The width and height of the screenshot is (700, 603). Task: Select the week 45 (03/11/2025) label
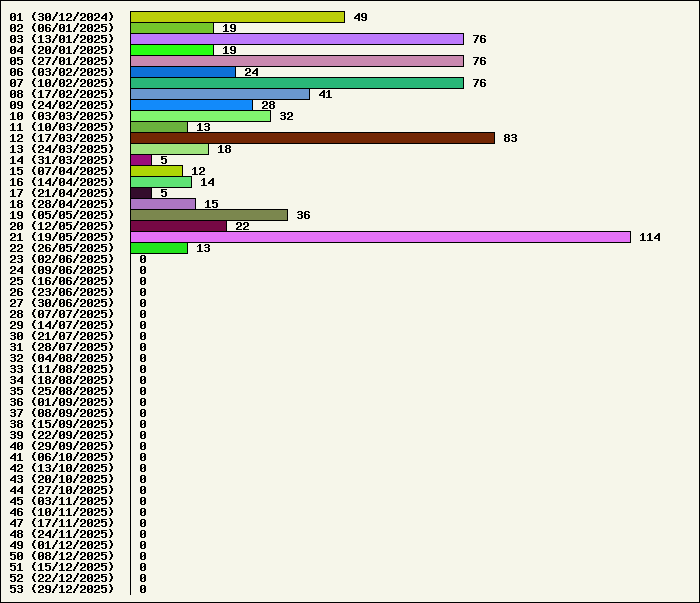[62, 501]
